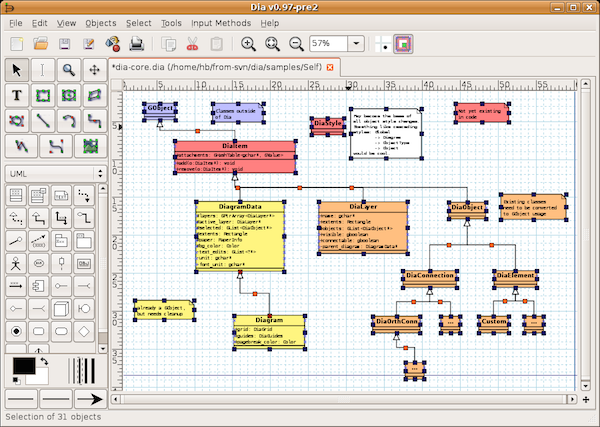The height and width of the screenshot is (427, 600).
Task: Select the Image insert tool
Action: pyautogui.click(x=91, y=146)
